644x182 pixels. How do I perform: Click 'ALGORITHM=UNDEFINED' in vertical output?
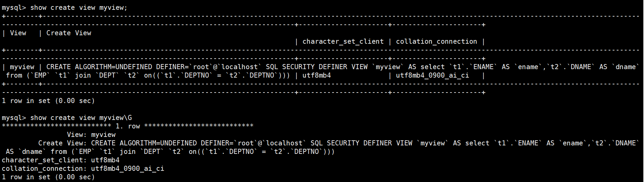tap(158, 143)
